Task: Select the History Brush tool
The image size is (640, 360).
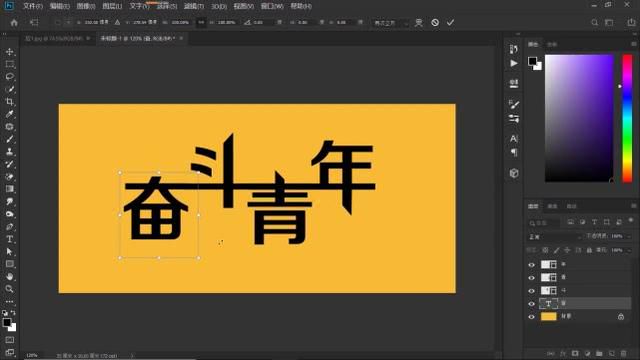Action: [10, 164]
